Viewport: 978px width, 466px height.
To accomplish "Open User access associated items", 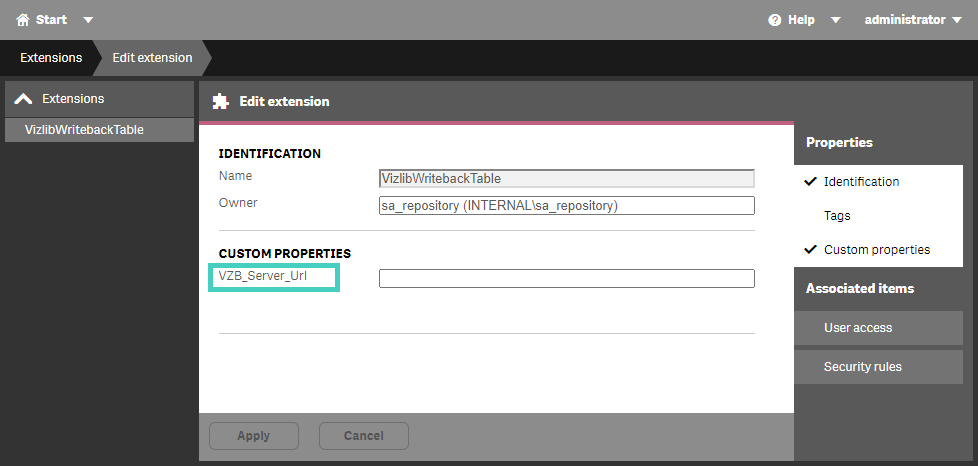I will click(x=878, y=328).
